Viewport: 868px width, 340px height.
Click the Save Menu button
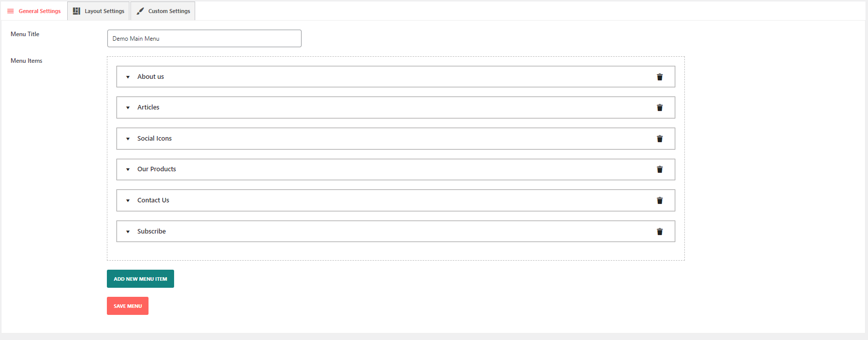pyautogui.click(x=127, y=306)
